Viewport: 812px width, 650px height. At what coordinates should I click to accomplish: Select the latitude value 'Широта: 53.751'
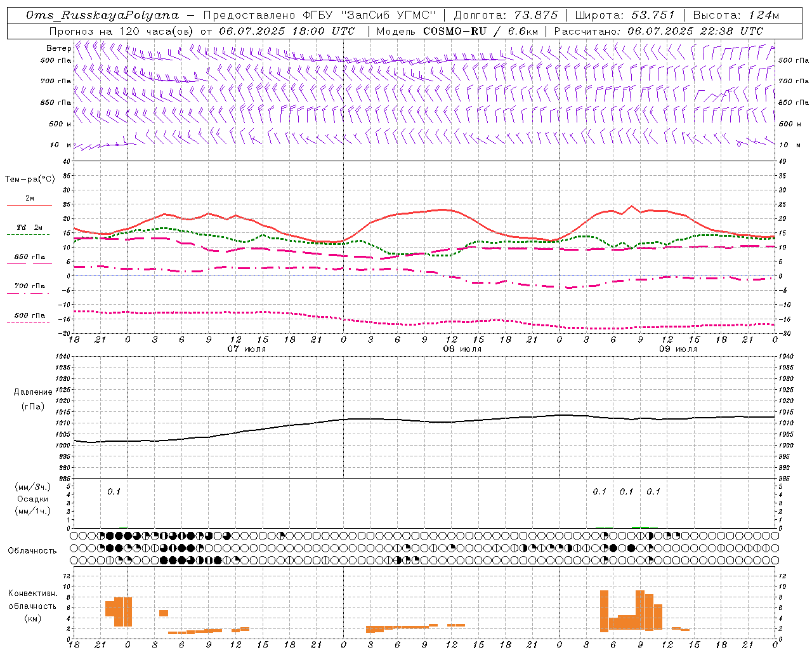click(624, 15)
